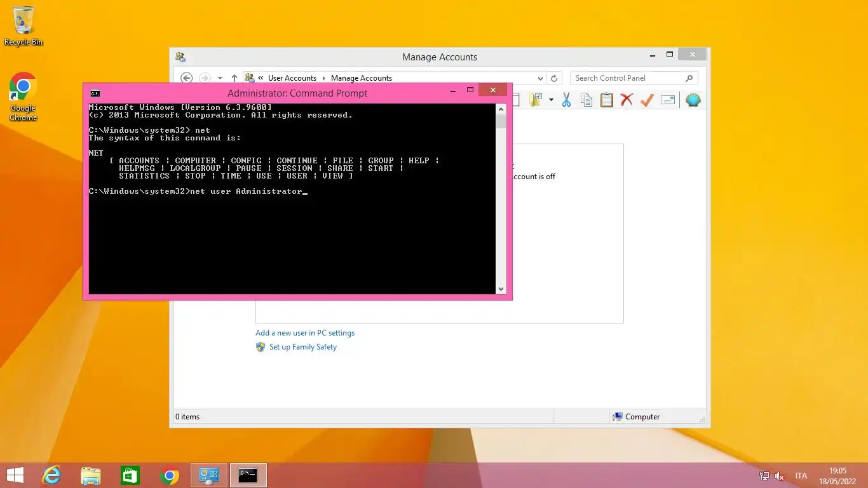Open Windows Store from taskbar
Viewport: 868px width, 488px height.
click(x=130, y=475)
